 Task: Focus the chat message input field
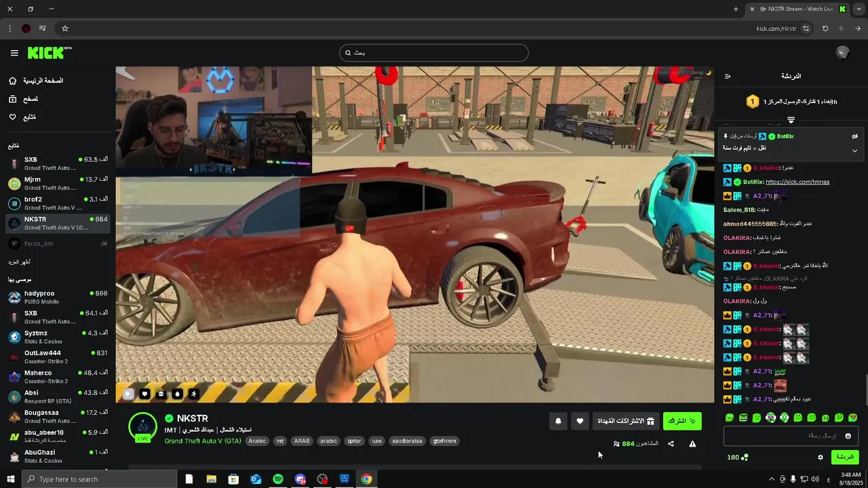(x=791, y=436)
